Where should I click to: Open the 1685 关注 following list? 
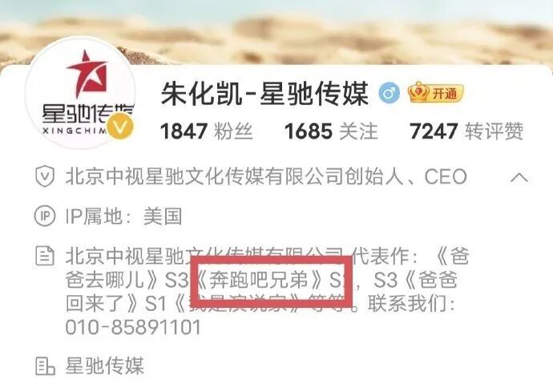point(331,131)
